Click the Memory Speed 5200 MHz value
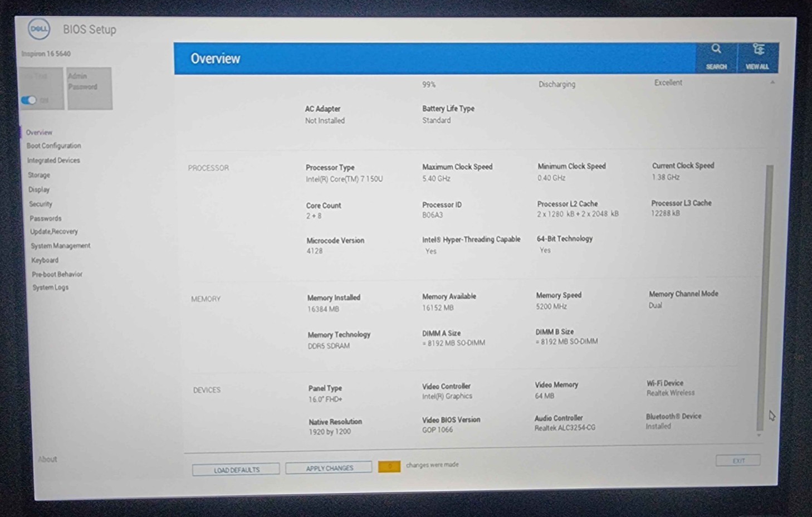 point(551,306)
